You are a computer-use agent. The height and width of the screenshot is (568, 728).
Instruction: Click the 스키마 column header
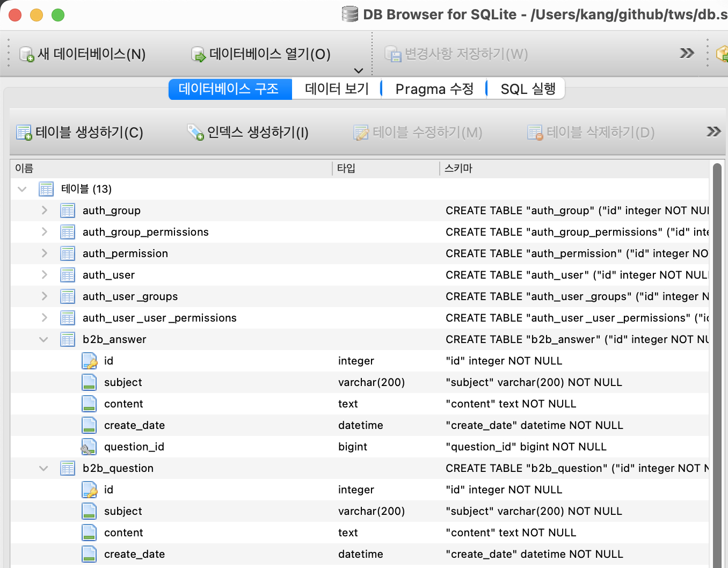click(574, 169)
